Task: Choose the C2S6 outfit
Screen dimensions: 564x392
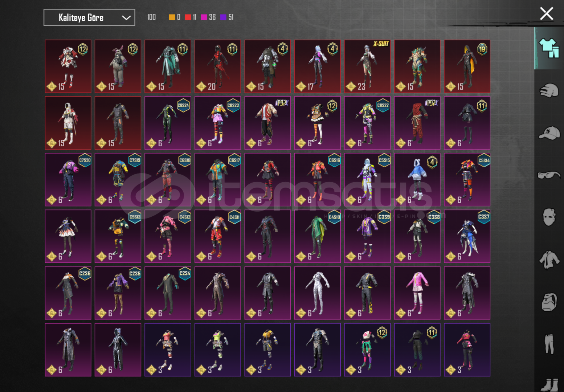Action: [68, 293]
